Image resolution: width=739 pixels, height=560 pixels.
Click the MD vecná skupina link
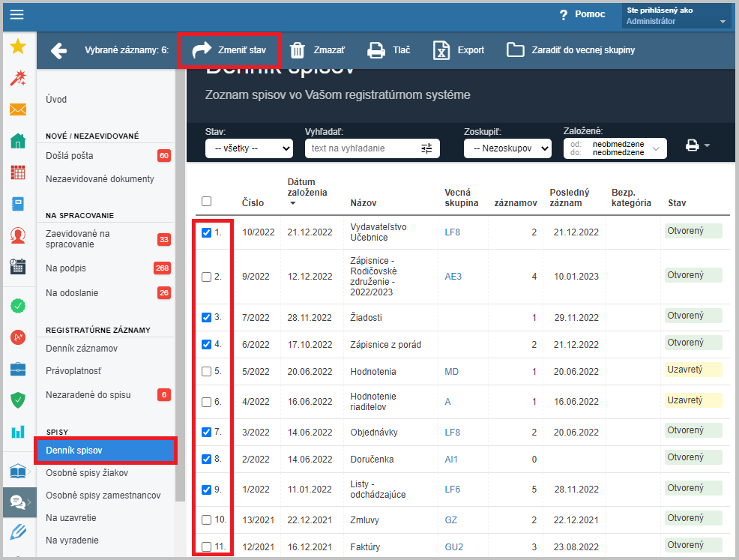point(451,372)
